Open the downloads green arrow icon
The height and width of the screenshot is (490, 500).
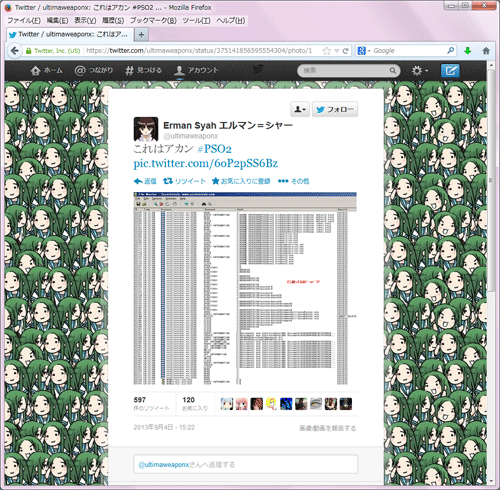pos(467,51)
